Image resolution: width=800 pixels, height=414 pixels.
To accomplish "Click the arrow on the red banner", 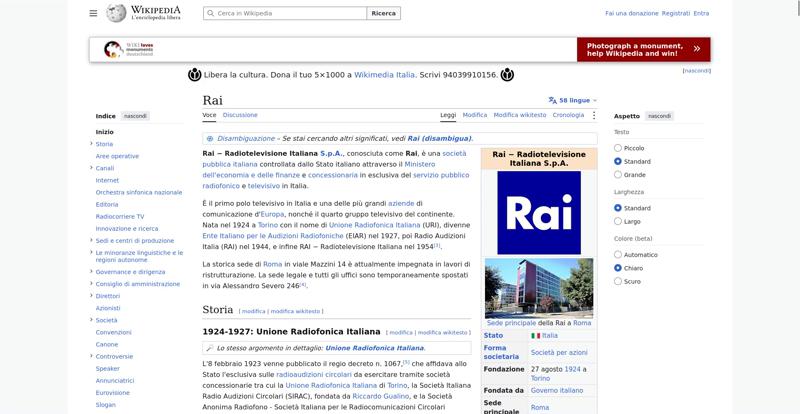I will pyautogui.click(x=696, y=50).
